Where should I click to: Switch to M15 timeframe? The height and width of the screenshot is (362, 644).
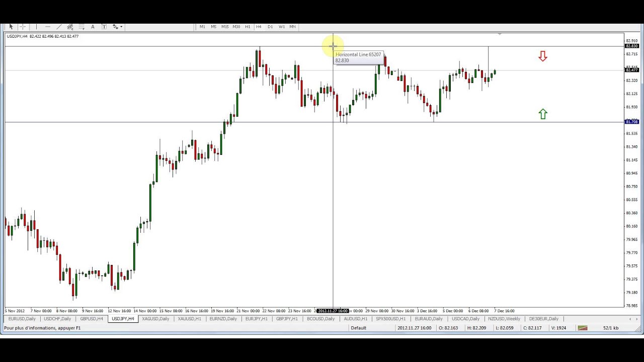[225, 27]
